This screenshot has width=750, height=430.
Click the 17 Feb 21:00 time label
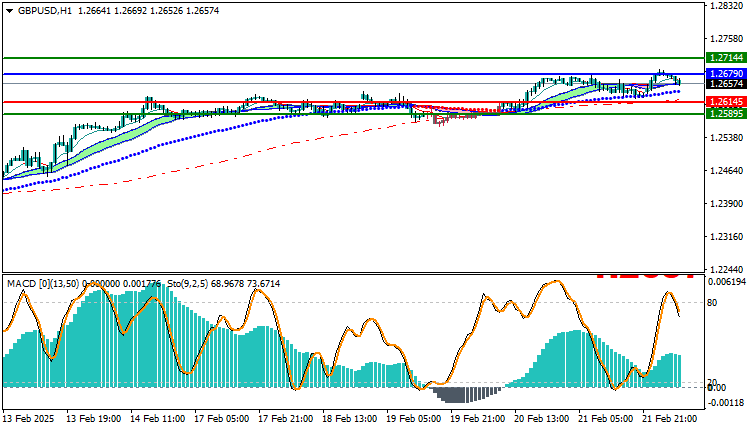286,419
